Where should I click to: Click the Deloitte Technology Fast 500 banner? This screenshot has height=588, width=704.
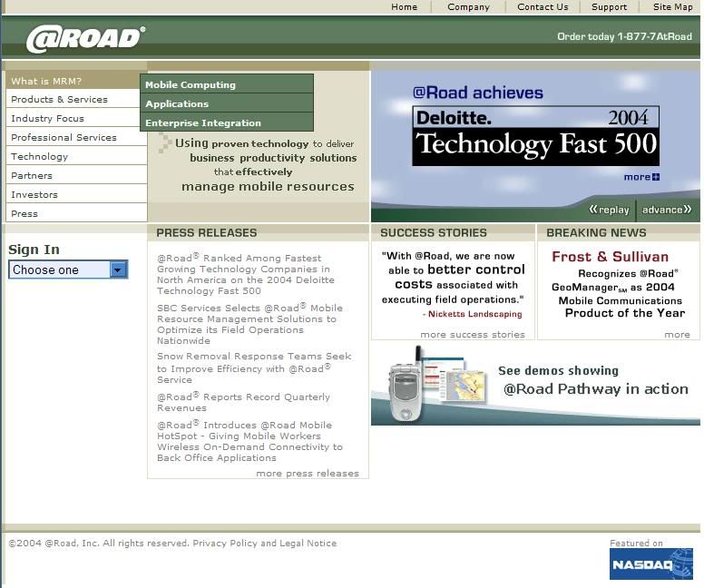[x=535, y=136]
